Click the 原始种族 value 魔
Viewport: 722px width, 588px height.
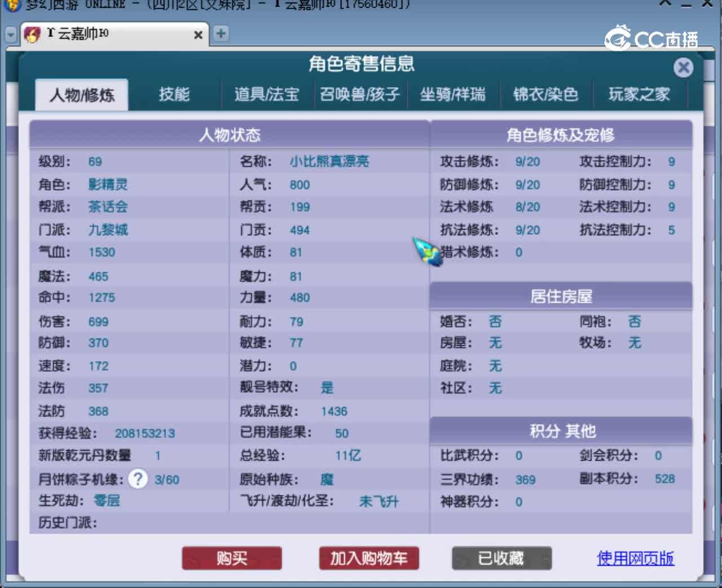pyautogui.click(x=327, y=480)
